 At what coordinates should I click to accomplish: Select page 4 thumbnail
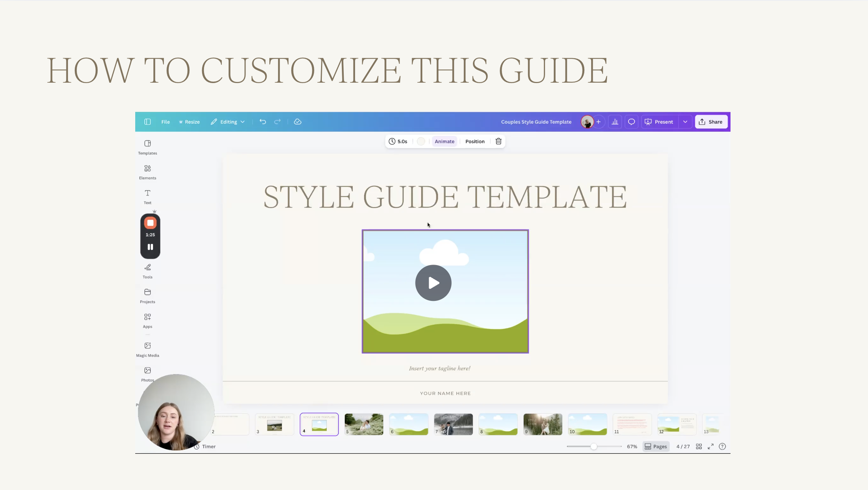coord(319,424)
